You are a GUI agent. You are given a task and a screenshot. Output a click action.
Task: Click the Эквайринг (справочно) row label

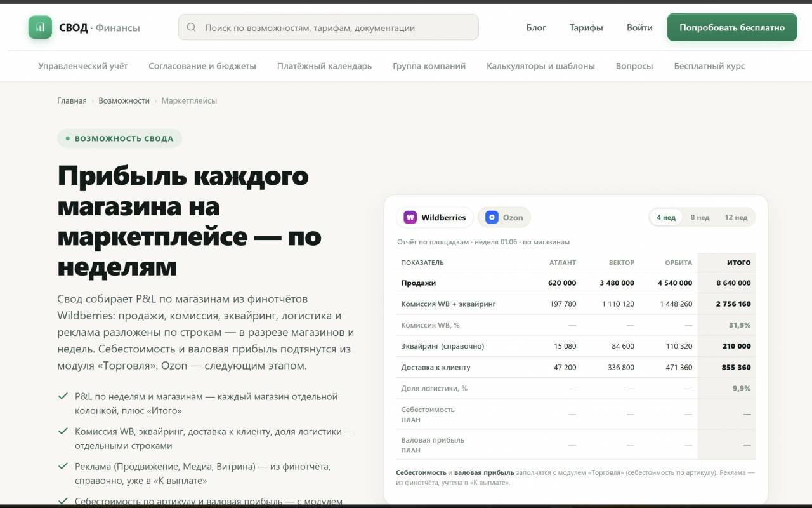[x=443, y=346]
